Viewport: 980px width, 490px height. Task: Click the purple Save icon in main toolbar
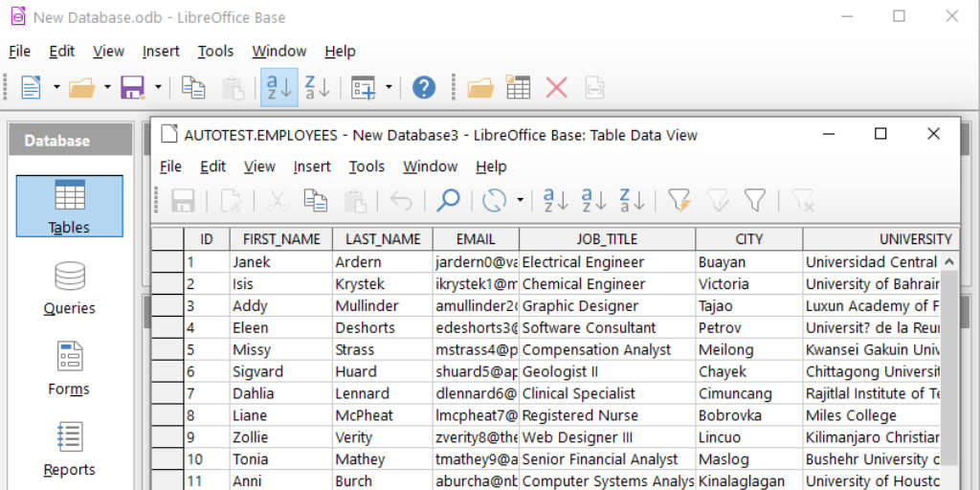pos(132,87)
